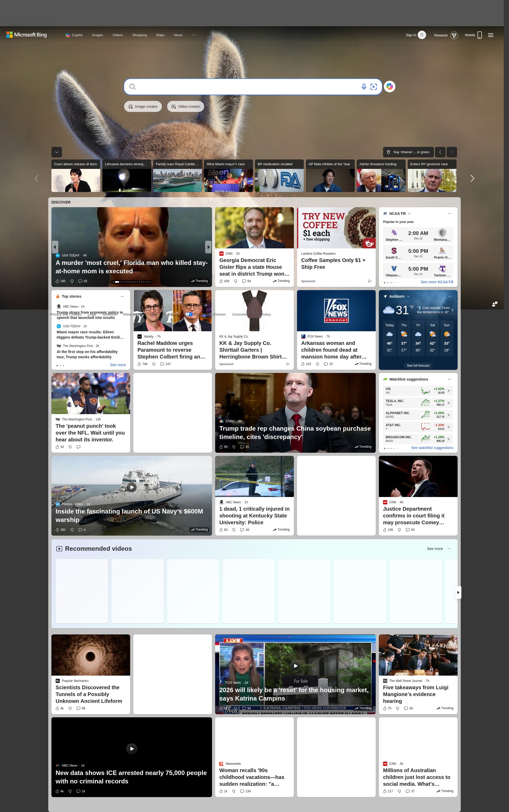Click the Copilot icon beside search box
509x812 pixels.
[x=390, y=87]
